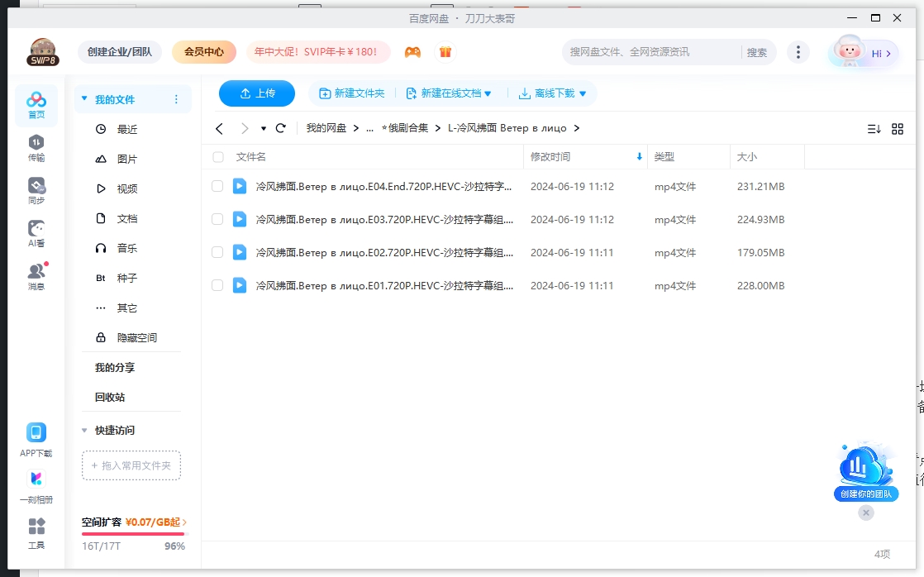
Task: Open the gift reward icon
Action: click(x=445, y=51)
